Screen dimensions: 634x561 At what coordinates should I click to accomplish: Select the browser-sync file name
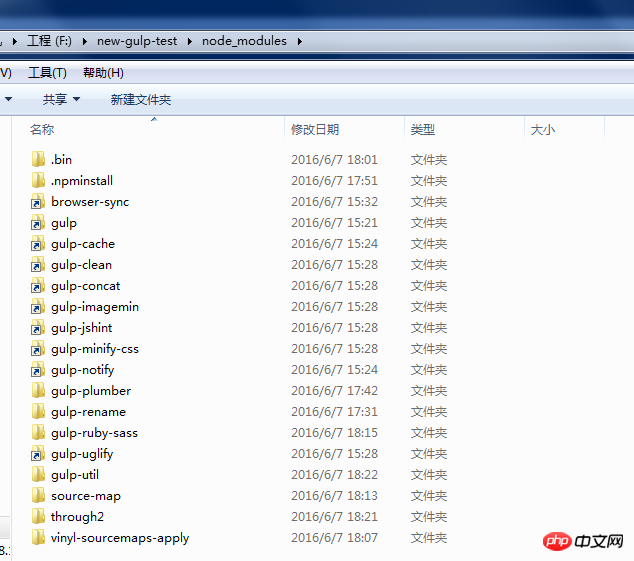(x=90, y=202)
